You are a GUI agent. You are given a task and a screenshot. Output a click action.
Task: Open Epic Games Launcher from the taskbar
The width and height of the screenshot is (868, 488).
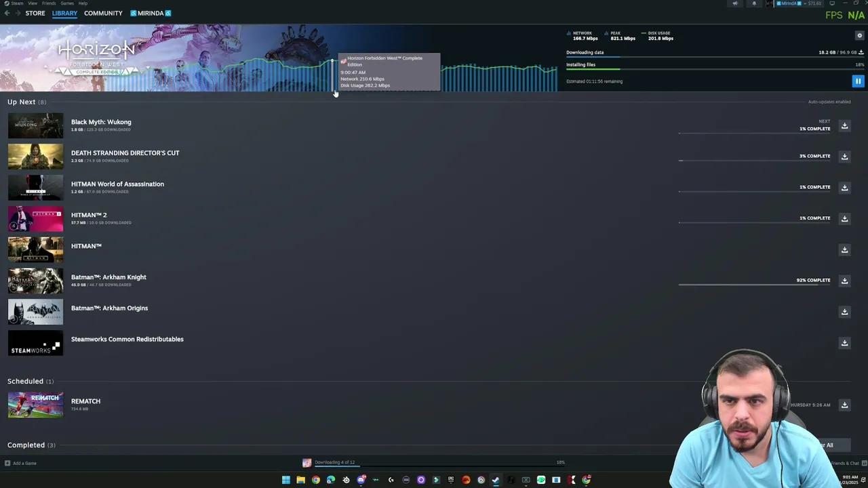[x=451, y=480]
